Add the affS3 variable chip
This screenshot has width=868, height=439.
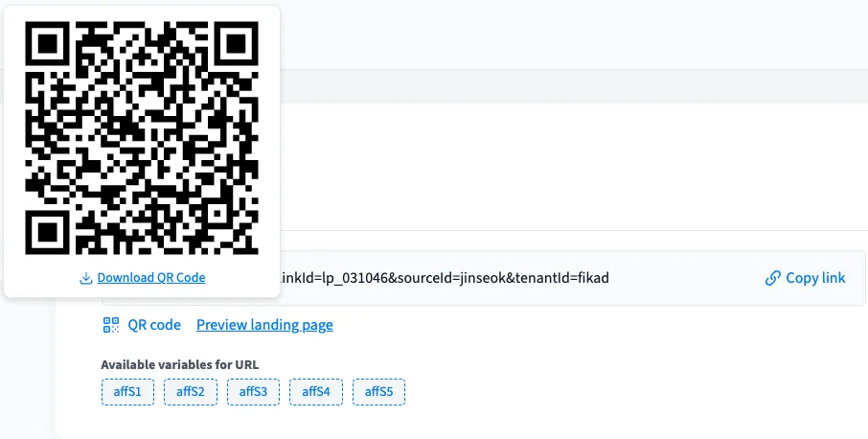(x=253, y=392)
